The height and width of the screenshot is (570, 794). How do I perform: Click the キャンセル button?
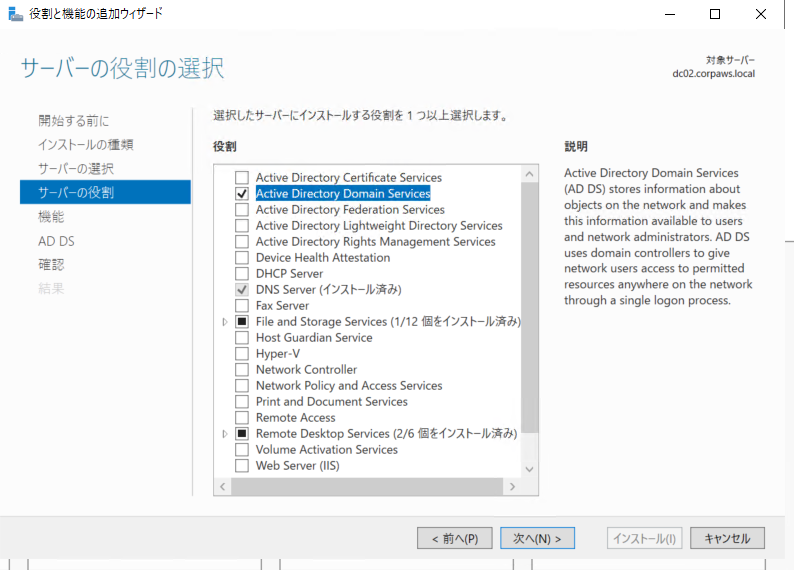(727, 538)
